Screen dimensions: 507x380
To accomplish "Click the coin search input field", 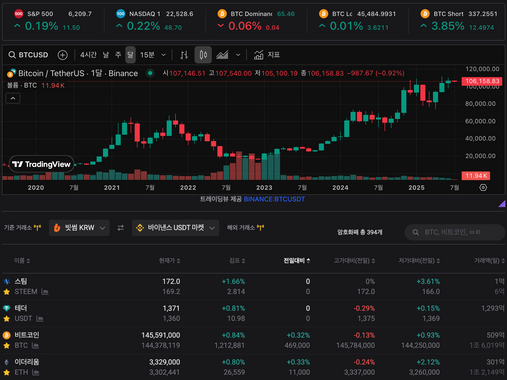I will tap(455, 232).
